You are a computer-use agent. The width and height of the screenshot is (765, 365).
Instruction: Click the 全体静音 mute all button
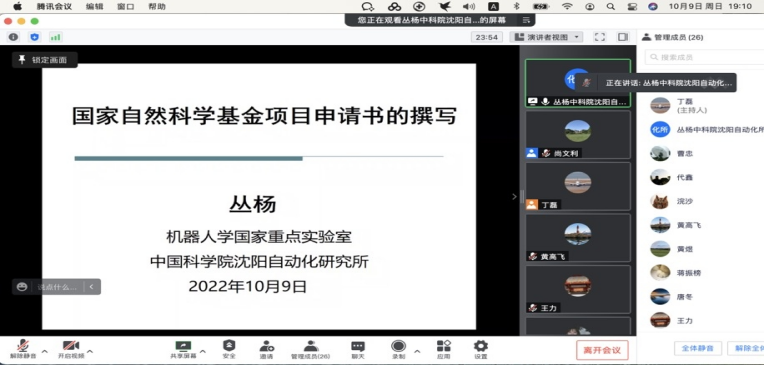(698, 348)
